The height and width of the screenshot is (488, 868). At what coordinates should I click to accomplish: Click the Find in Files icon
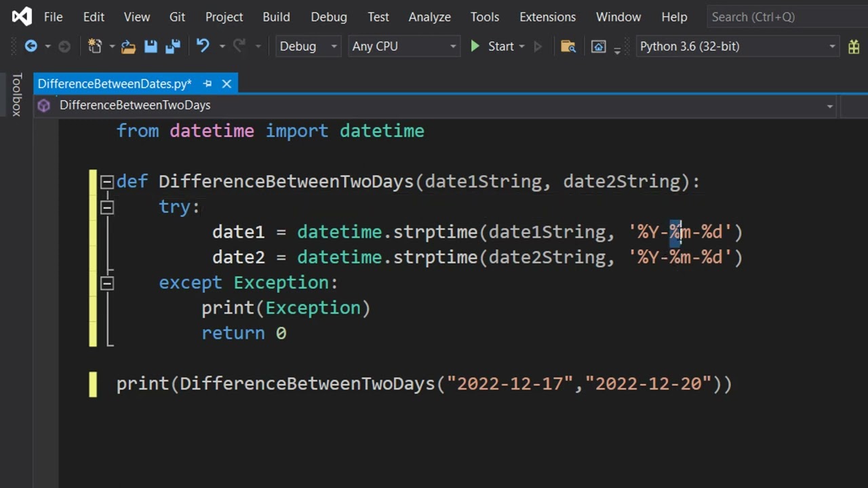click(x=568, y=46)
